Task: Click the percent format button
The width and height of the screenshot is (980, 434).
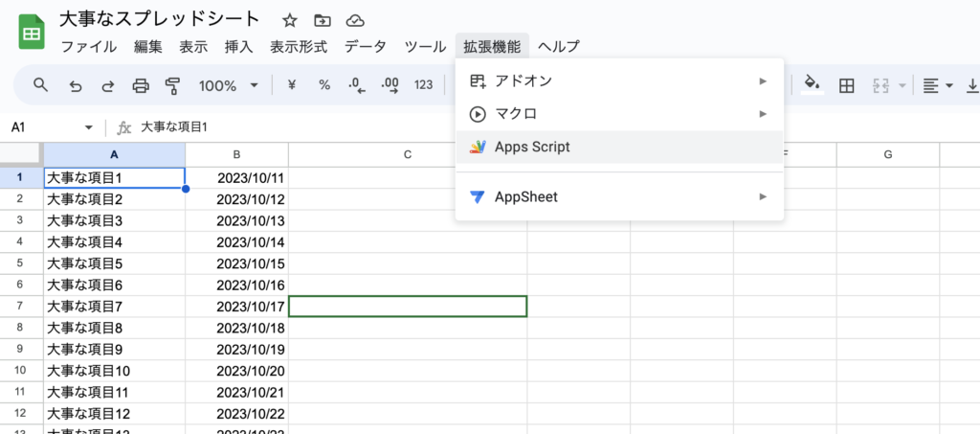Action: pos(324,85)
